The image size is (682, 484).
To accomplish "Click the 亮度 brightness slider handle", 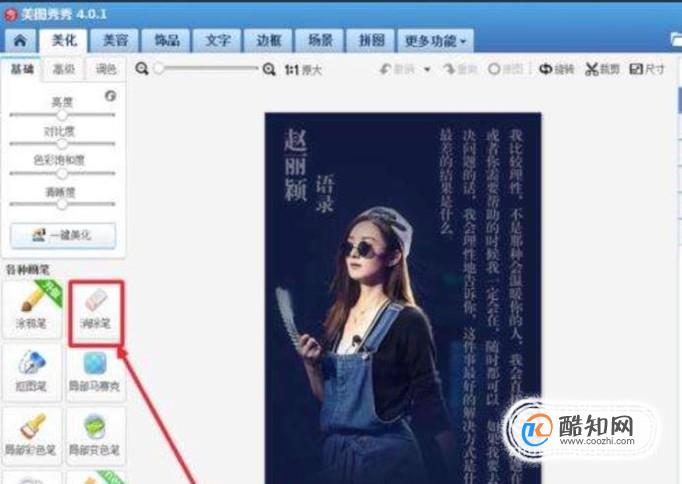I will 62,115.
